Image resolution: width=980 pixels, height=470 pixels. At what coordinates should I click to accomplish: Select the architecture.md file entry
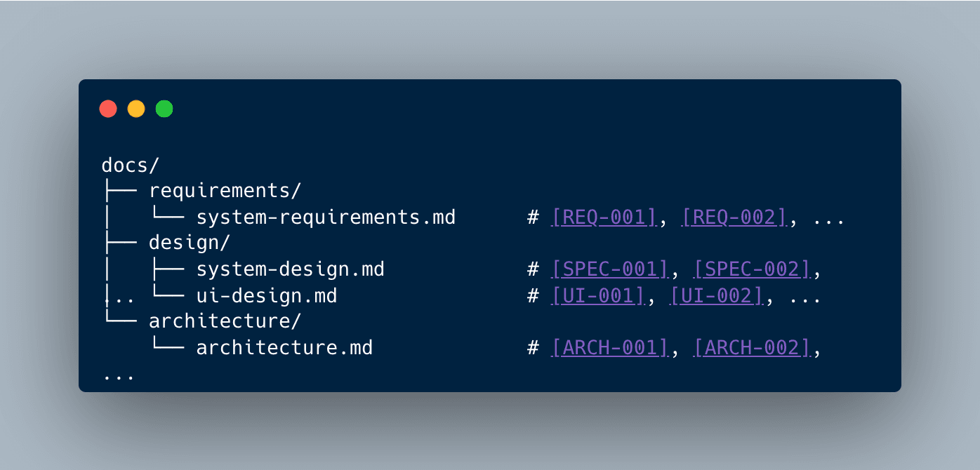pyautogui.click(x=284, y=347)
